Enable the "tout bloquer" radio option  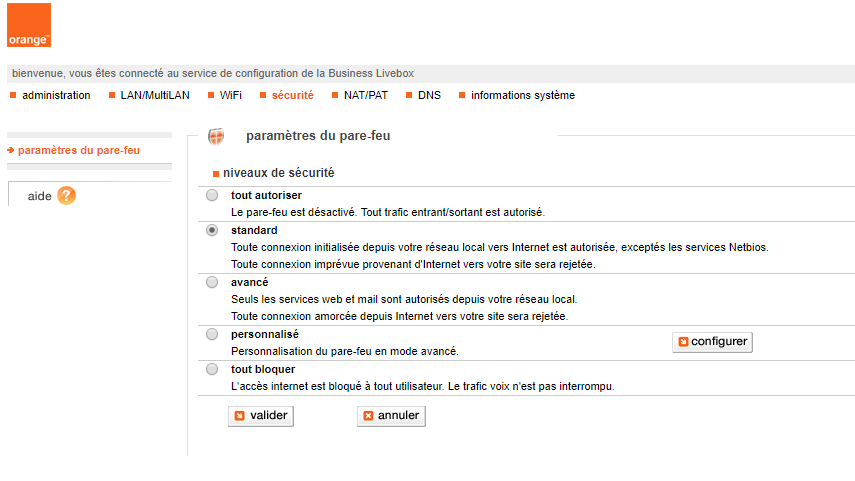212,369
